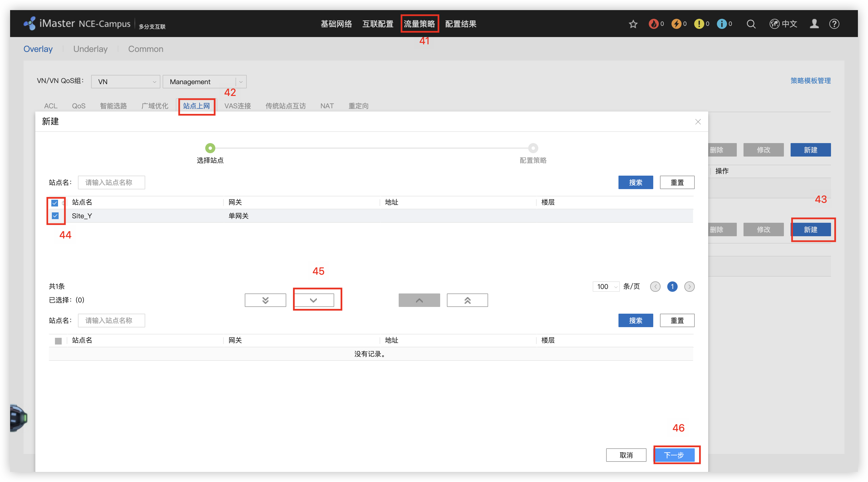This screenshot has height=482, width=868.
Task: Switch to the Underlay tab
Action: coord(90,49)
